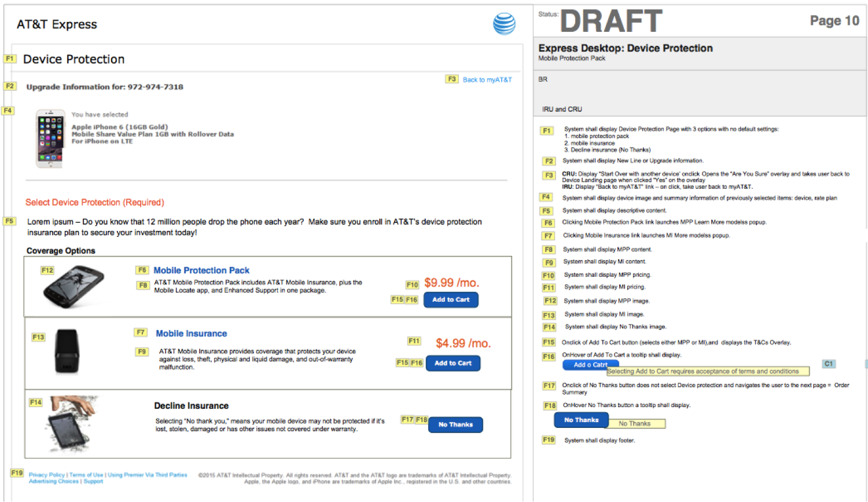
Task: Open the Using Premier Via Third Parties link
Action: pyautogui.click(x=148, y=475)
